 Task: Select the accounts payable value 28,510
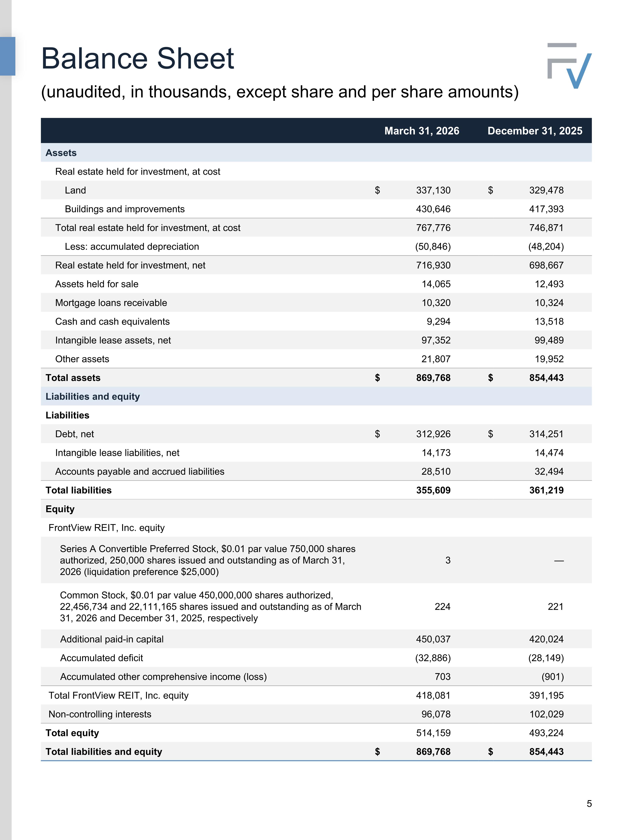(x=436, y=472)
